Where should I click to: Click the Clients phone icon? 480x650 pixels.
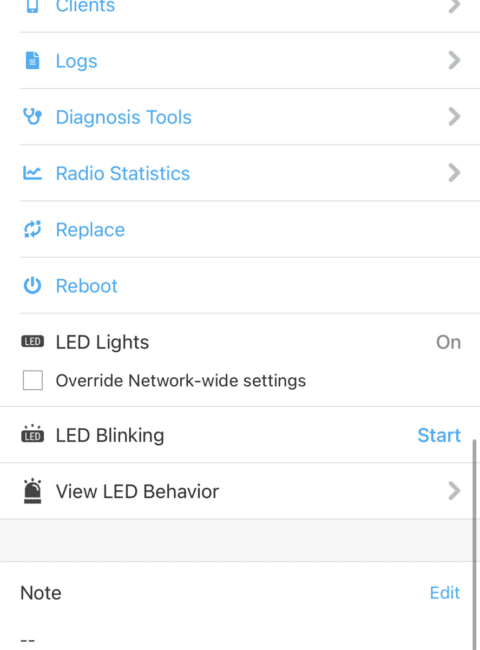point(32,6)
